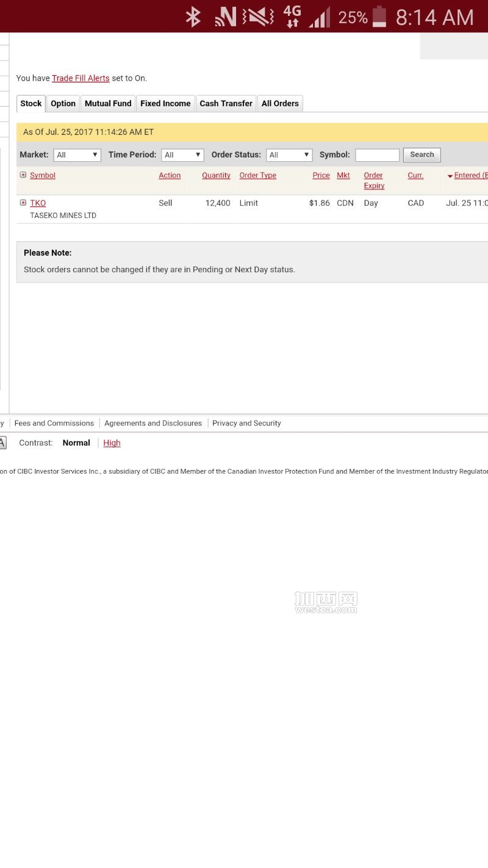Click the TASEKO MINES LTD company name
The width and height of the screenshot is (488, 868).
click(63, 215)
